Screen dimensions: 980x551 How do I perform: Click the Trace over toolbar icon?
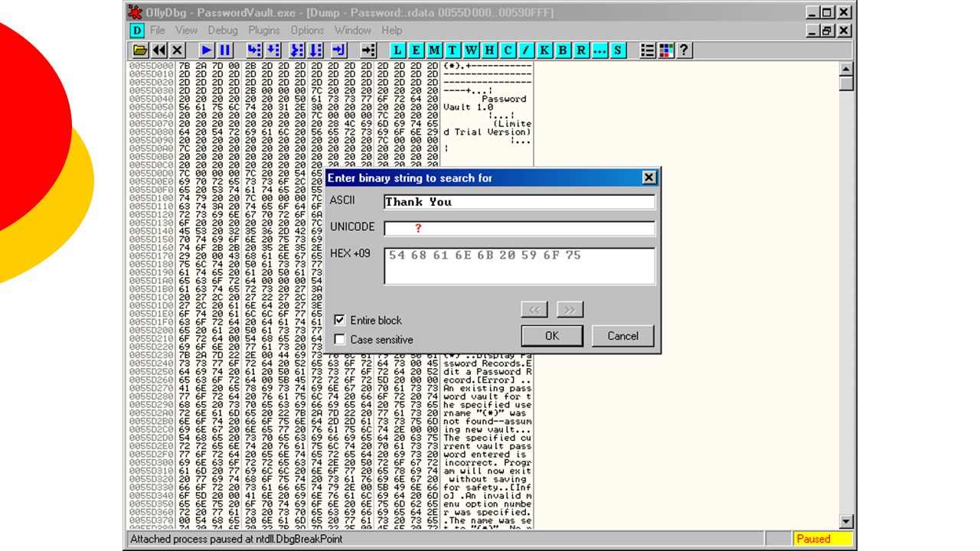click(316, 50)
